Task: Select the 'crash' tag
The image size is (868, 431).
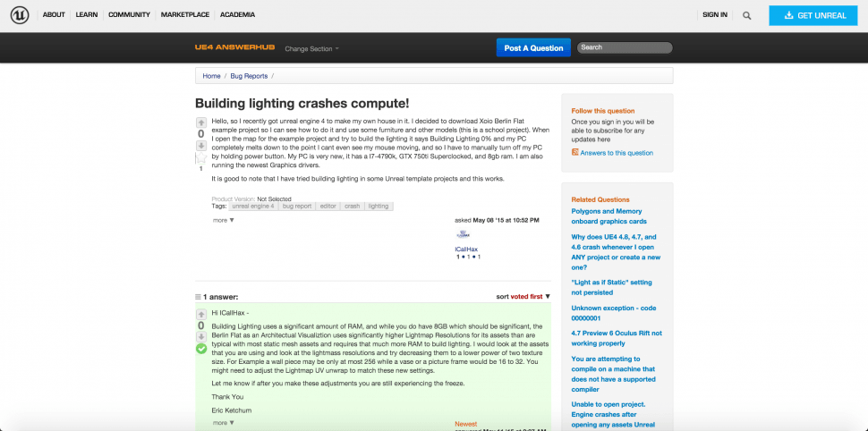Action: (352, 206)
